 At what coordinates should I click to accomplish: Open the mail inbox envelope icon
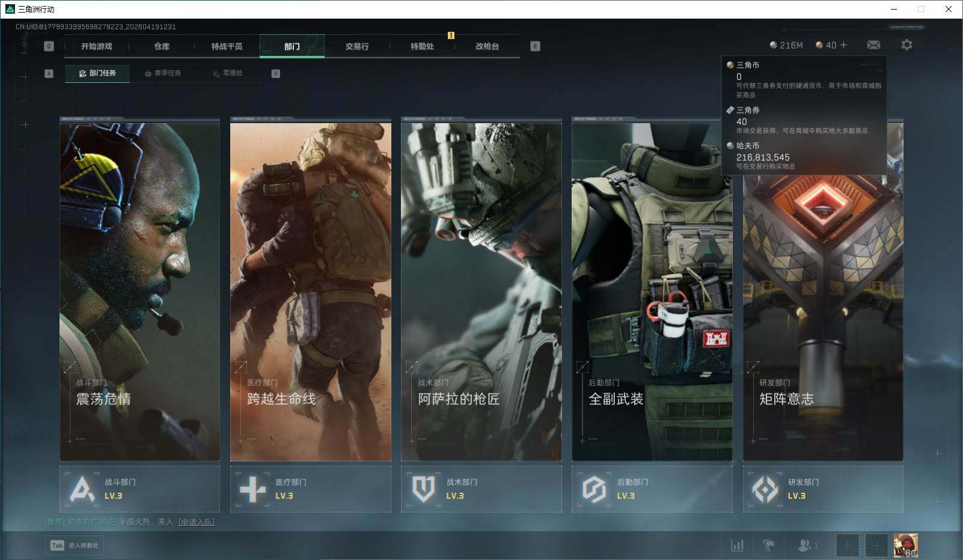coord(873,45)
